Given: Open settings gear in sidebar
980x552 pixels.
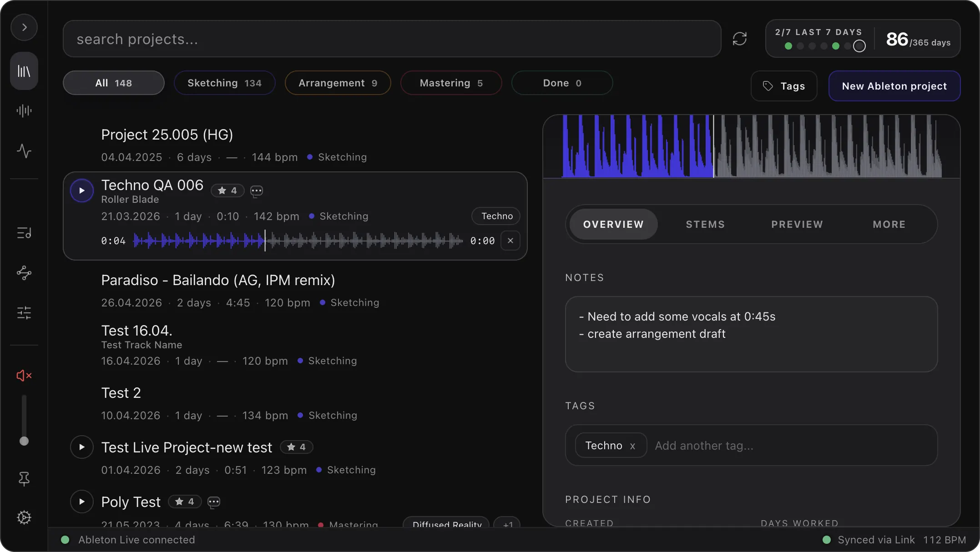Looking at the screenshot, I should (x=24, y=517).
